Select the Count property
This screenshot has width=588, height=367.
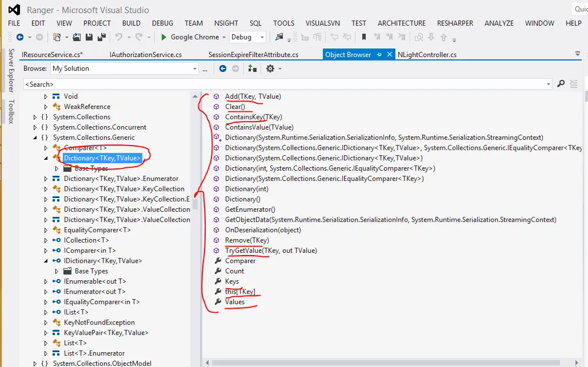pyautogui.click(x=234, y=271)
